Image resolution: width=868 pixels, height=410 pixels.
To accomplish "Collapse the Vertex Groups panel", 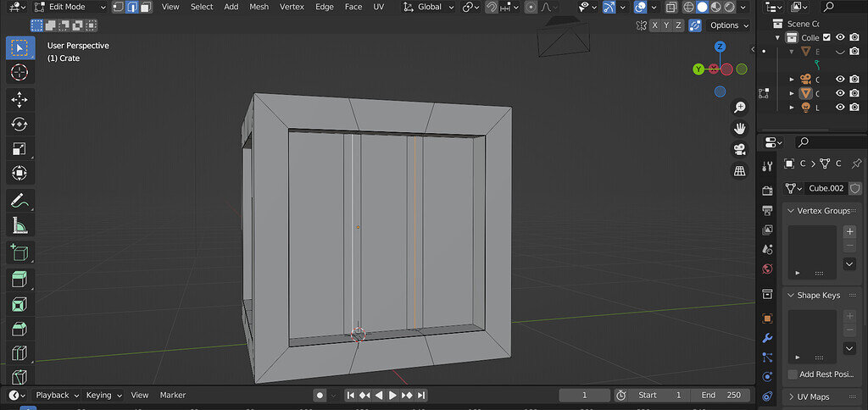I will [792, 210].
